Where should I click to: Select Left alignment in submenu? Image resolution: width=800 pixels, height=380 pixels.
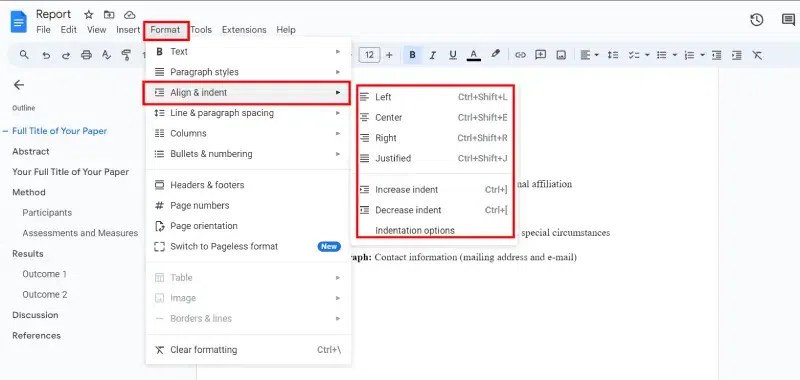click(435, 97)
